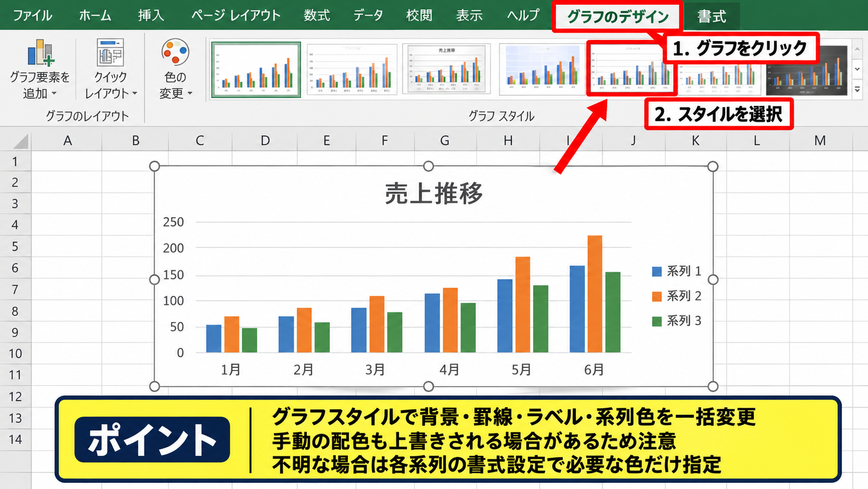
Task: Click the chart's right-middle resize handle
Action: [713, 280]
